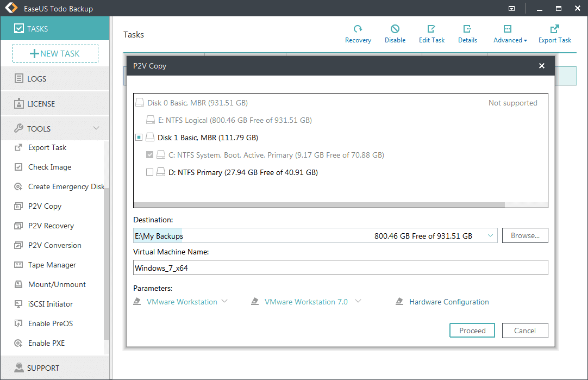Open the Tape Manager tool

(x=52, y=265)
